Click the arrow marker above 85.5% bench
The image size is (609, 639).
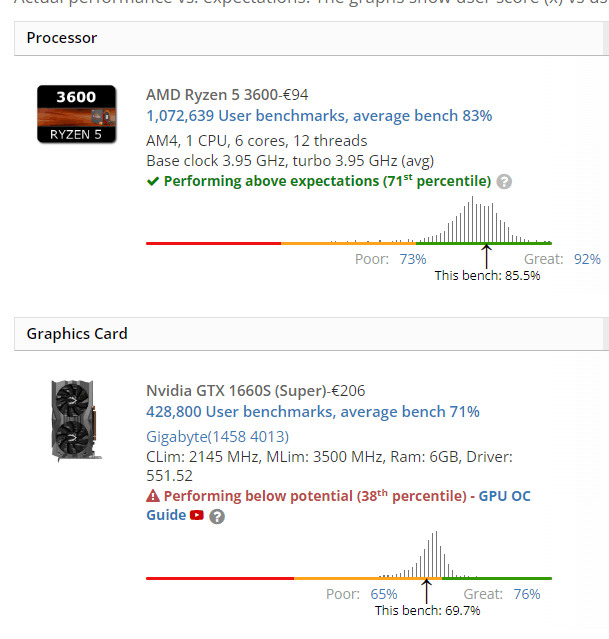[x=486, y=250]
